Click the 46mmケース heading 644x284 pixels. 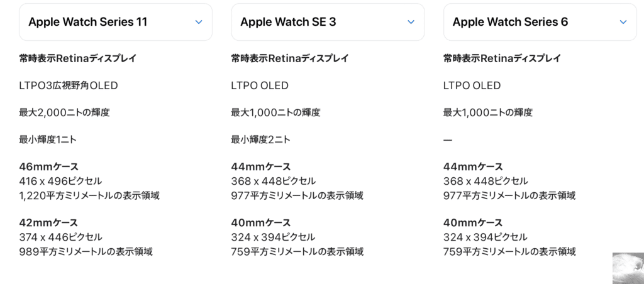click(x=48, y=167)
